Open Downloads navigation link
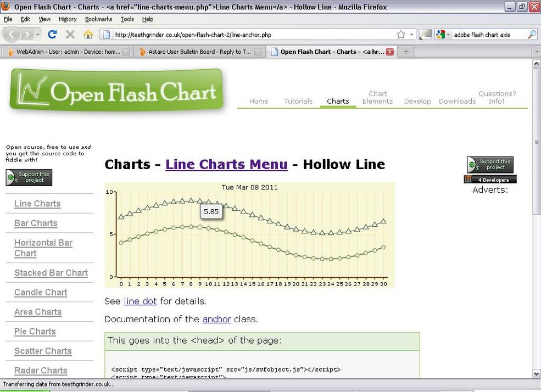Image resolution: width=541 pixels, height=392 pixels. 457,101
